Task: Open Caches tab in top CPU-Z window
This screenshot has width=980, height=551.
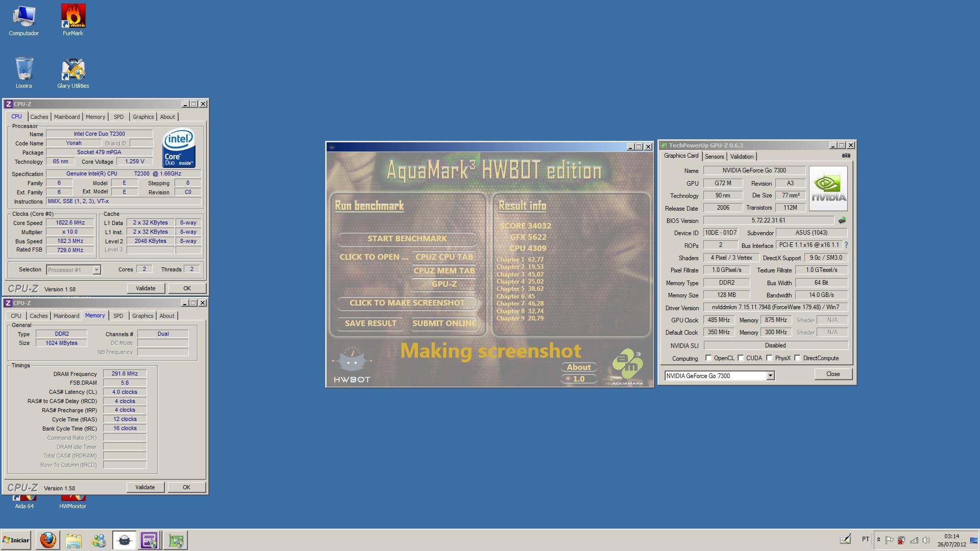Action: pos(39,117)
